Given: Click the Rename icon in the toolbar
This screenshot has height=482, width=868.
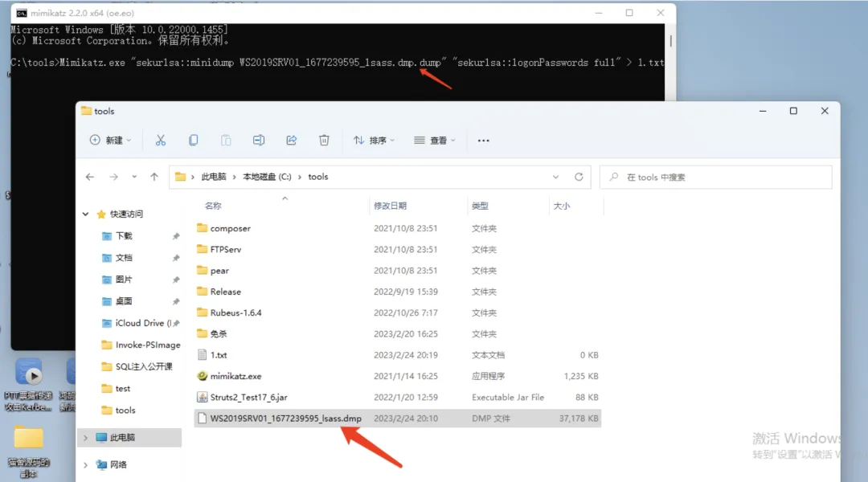Looking at the screenshot, I should point(258,140).
